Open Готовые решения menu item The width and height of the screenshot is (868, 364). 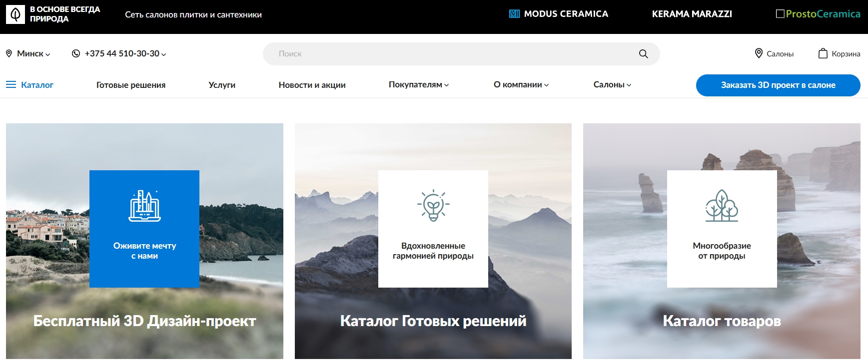point(131,85)
